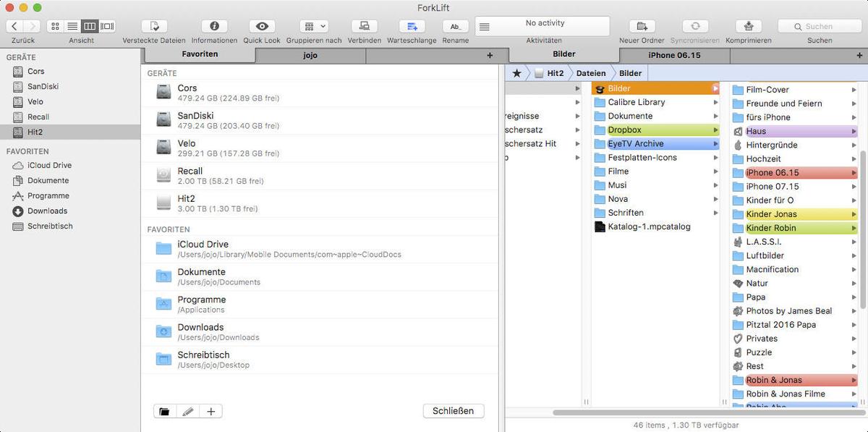Open the Warteschlange queue
The height and width of the screenshot is (432, 868).
pos(412,26)
